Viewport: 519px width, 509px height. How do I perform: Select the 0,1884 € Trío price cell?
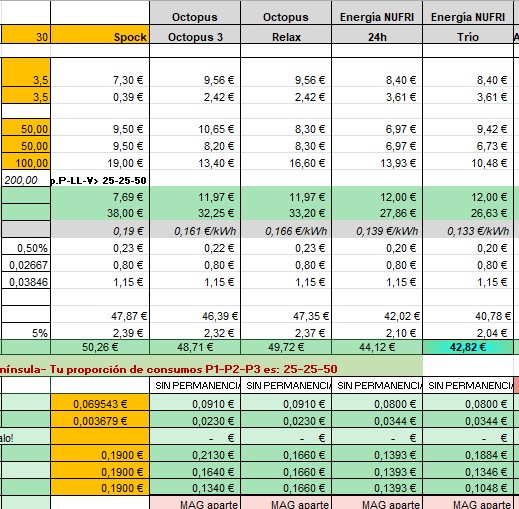click(468, 454)
